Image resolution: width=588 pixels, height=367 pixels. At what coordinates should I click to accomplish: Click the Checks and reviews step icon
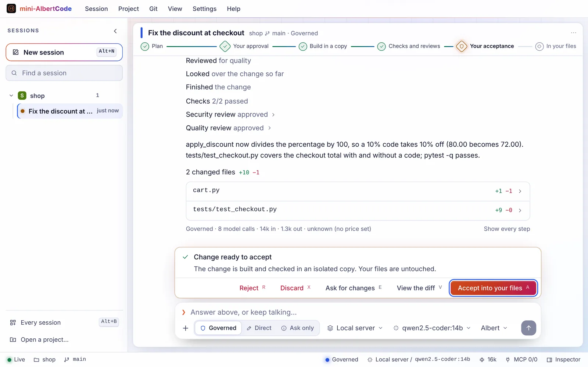click(381, 46)
